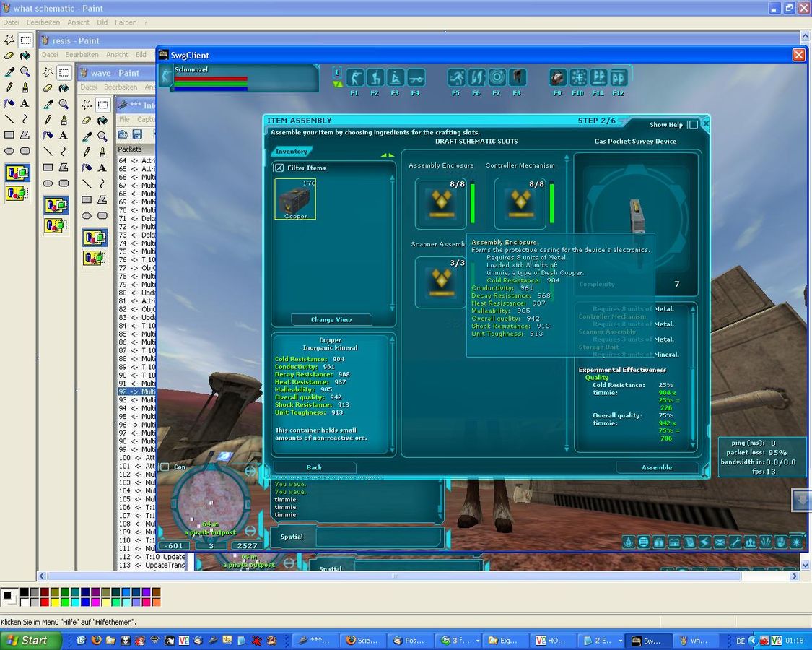Toggle the Show Help checkbox

693,125
